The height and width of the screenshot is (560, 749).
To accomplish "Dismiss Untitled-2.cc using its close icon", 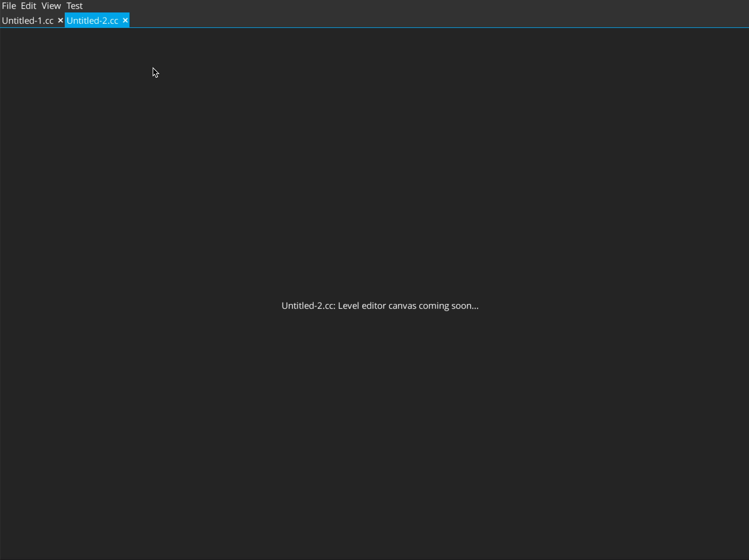I will click(125, 20).
